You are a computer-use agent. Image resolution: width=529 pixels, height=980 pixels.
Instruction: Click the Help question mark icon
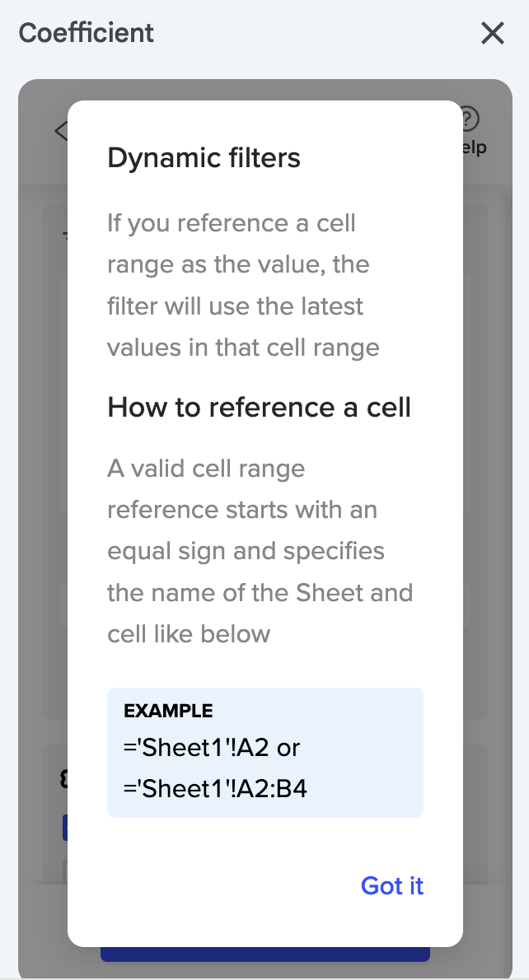click(469, 120)
